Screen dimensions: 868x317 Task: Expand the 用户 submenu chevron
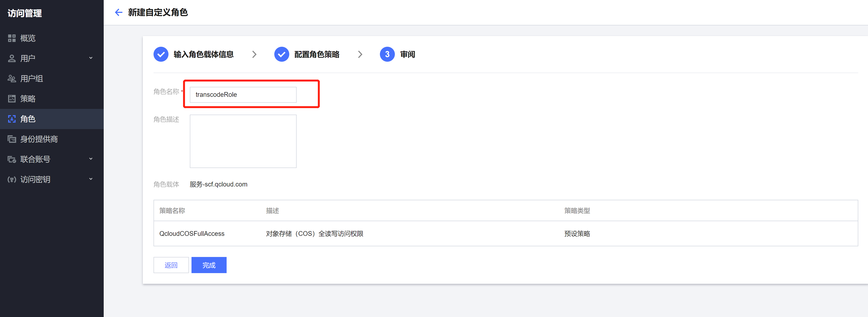(x=91, y=58)
